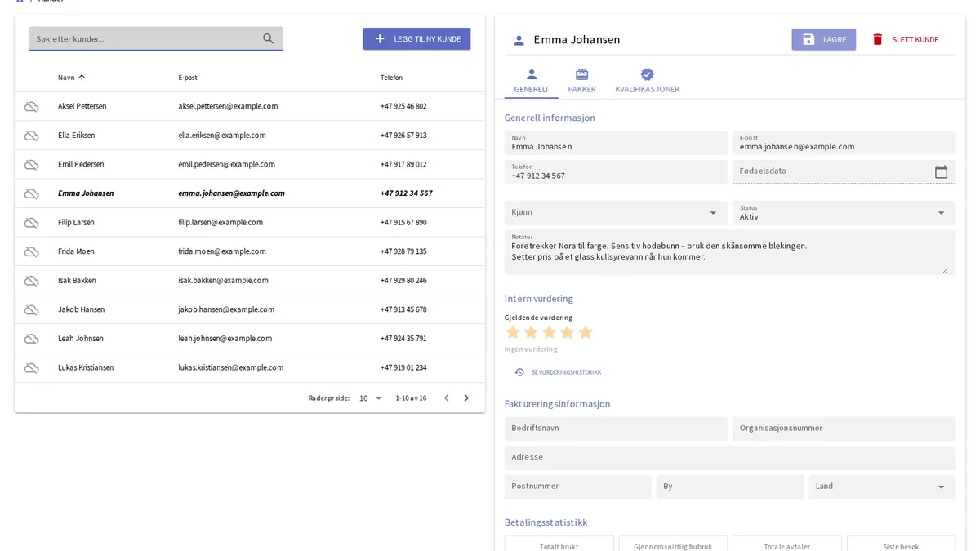Set rating to the fifth star
The image size is (980, 551).
coord(585,332)
